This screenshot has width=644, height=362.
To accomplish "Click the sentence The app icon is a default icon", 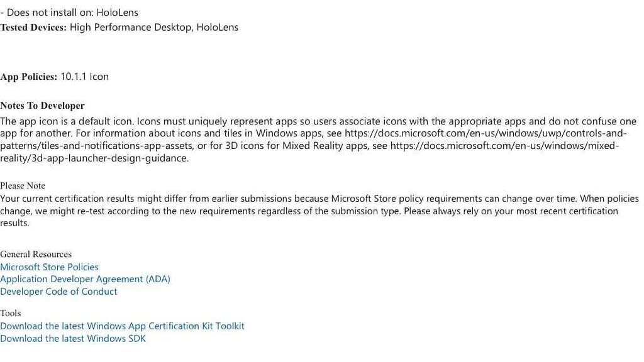I will tap(67, 121).
